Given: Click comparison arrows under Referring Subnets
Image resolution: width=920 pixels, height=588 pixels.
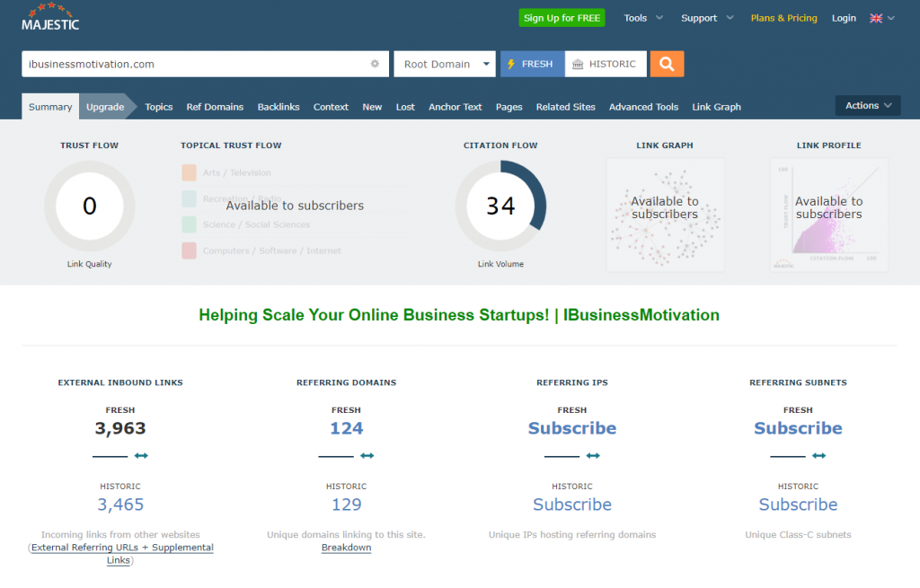Looking at the screenshot, I should (x=818, y=455).
